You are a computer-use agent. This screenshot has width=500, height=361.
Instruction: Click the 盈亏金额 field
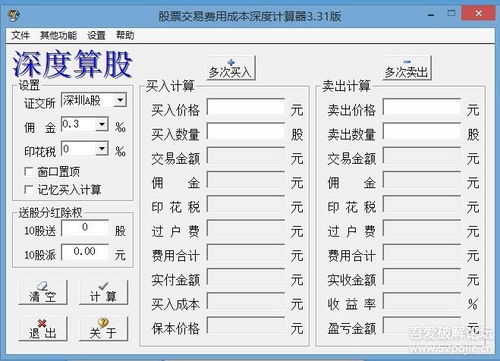pos(422,326)
